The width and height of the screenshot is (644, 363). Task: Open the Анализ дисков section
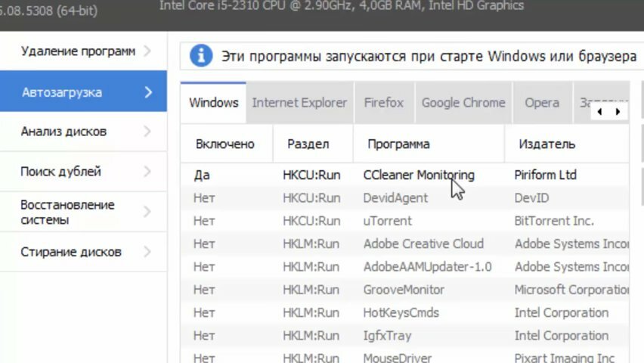click(x=83, y=132)
